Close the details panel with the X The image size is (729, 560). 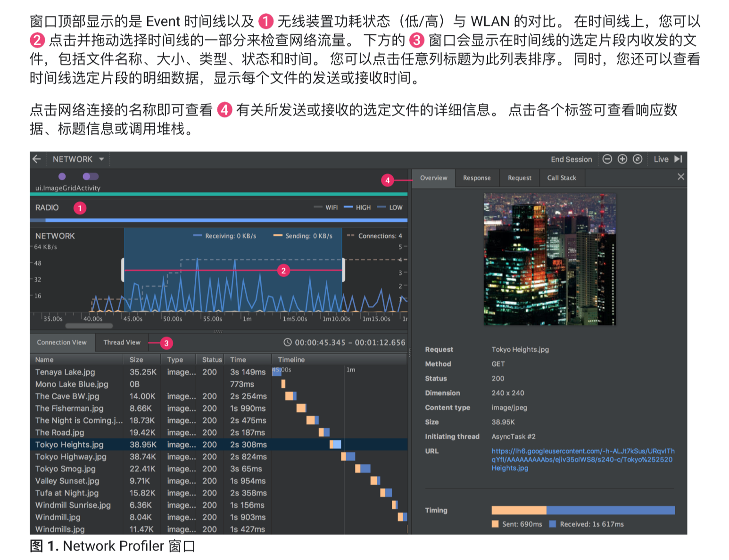pyautogui.click(x=680, y=177)
